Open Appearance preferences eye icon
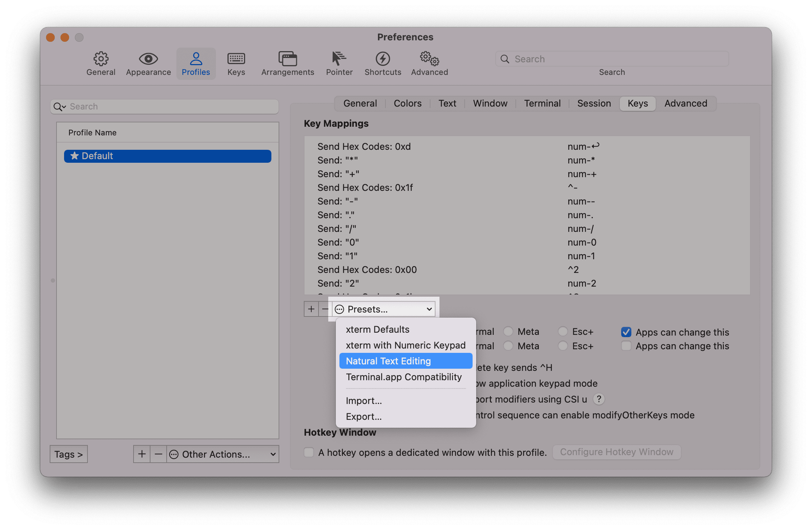The width and height of the screenshot is (812, 530). 148,59
